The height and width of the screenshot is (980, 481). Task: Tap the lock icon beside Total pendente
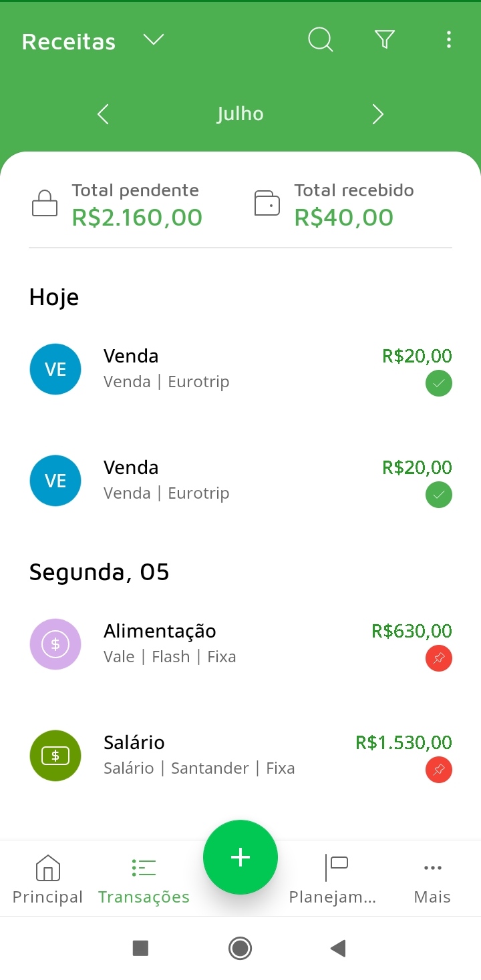click(45, 204)
